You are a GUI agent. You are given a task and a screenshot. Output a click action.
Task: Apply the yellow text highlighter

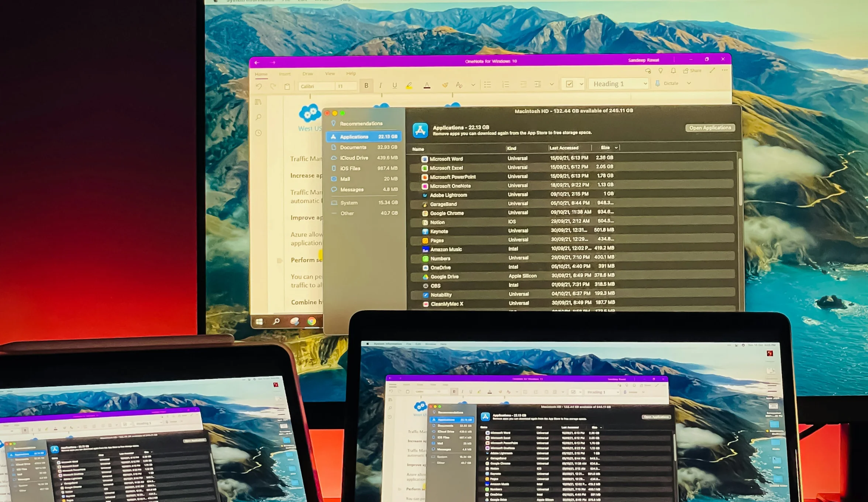(x=409, y=86)
